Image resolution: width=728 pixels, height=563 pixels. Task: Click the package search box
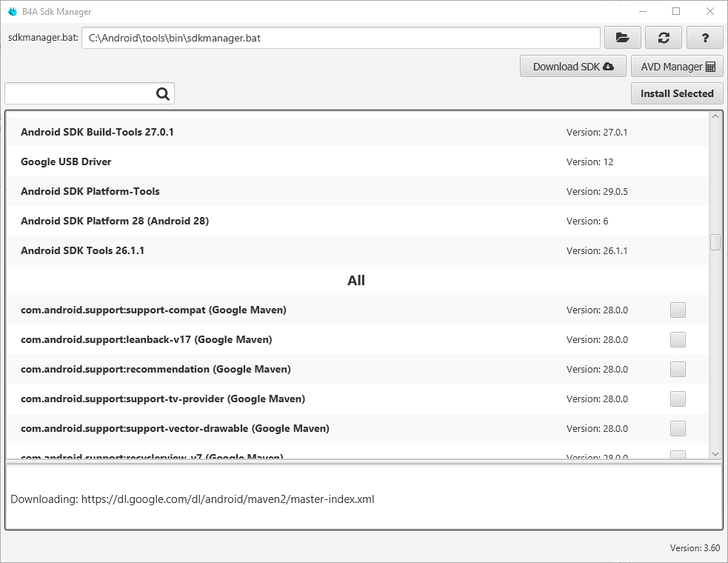point(78,93)
